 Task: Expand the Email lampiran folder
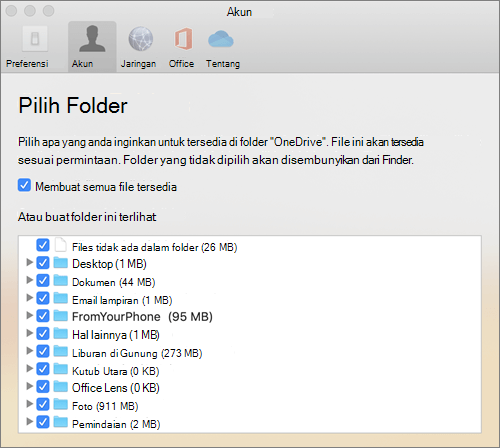point(30,298)
